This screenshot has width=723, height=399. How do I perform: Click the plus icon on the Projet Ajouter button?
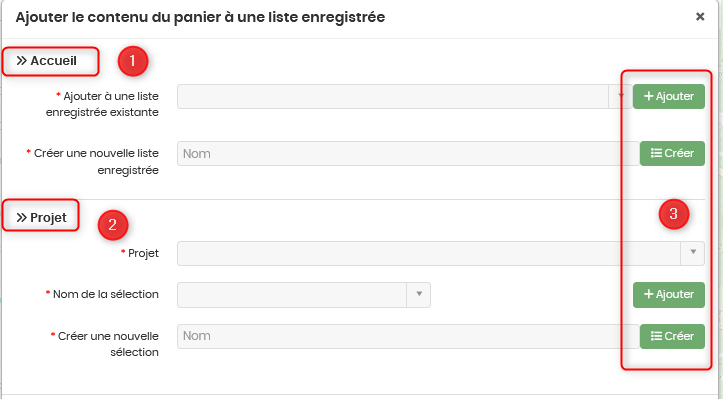pos(649,294)
